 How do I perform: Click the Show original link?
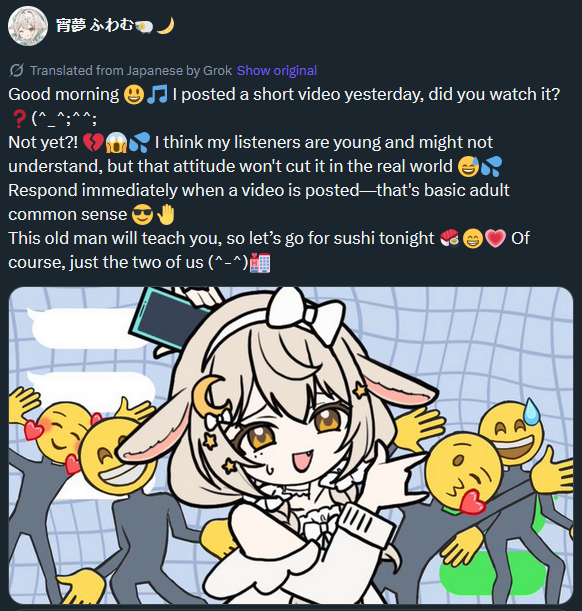[277, 71]
